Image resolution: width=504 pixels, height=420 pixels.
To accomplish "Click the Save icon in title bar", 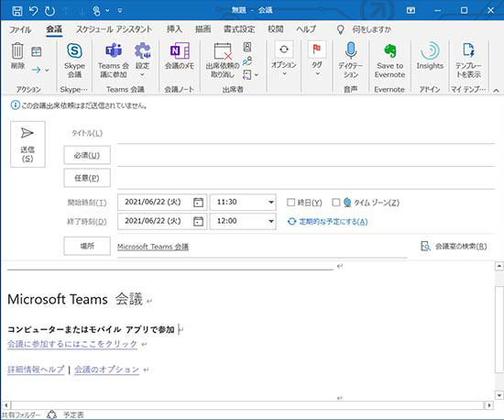I will point(17,11).
